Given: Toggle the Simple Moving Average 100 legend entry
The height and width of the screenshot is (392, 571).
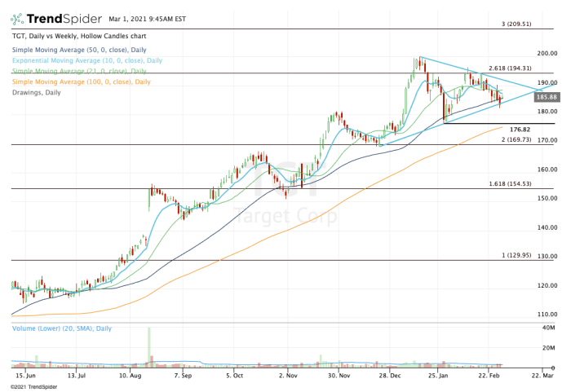Looking at the screenshot, I should (x=82, y=81).
